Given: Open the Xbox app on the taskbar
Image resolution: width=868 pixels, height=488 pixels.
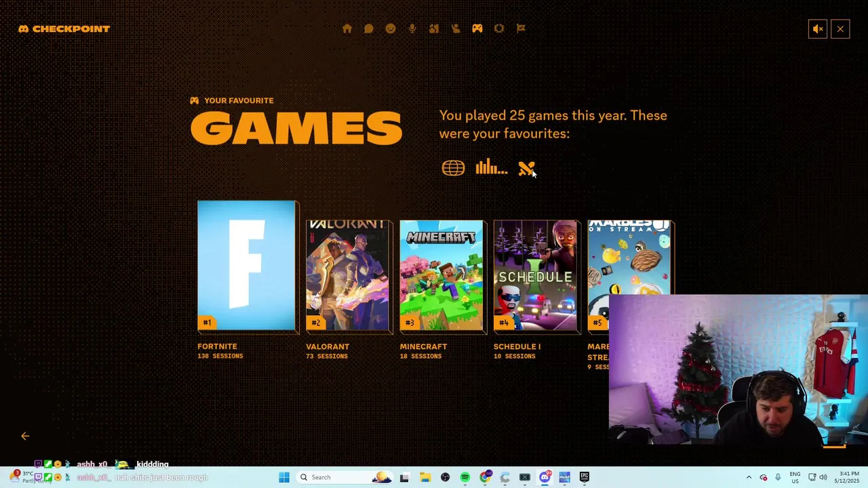Looking at the screenshot, I should tap(525, 477).
